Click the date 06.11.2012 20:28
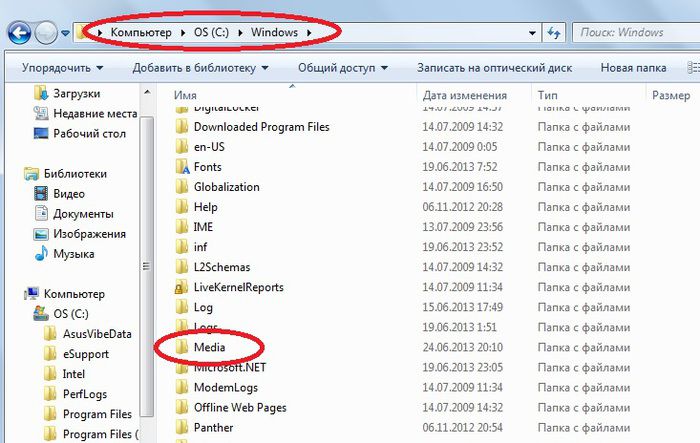700x443 pixels. 462,207
